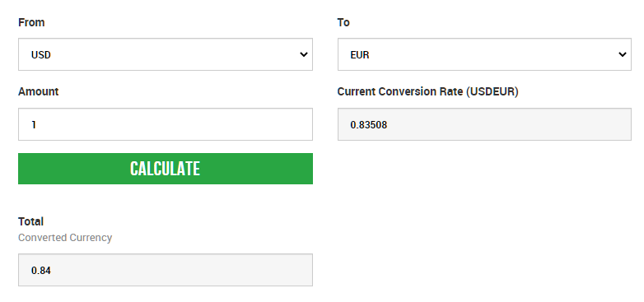Image resolution: width=644 pixels, height=302 pixels.
Task: Click the From label
Action: click(31, 22)
